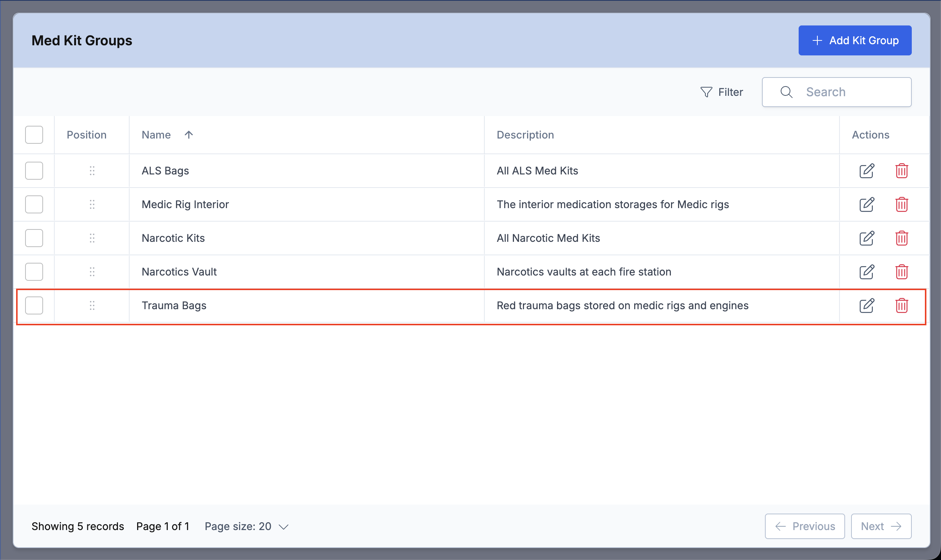This screenshot has width=941, height=560.
Task: Open the Page size dropdown
Action: pyautogui.click(x=246, y=526)
